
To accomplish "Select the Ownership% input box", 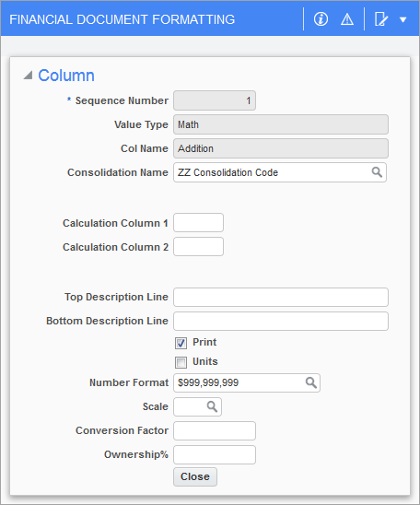I will [x=215, y=454].
